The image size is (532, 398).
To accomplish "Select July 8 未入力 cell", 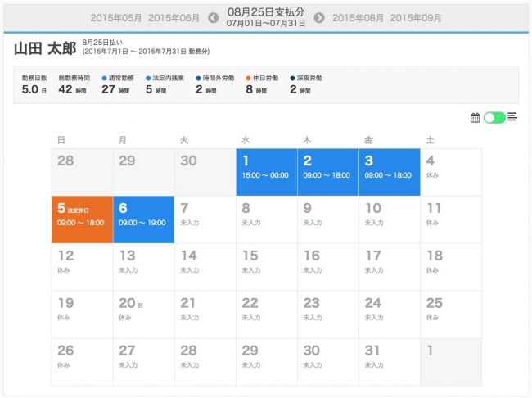I will 267,219.
